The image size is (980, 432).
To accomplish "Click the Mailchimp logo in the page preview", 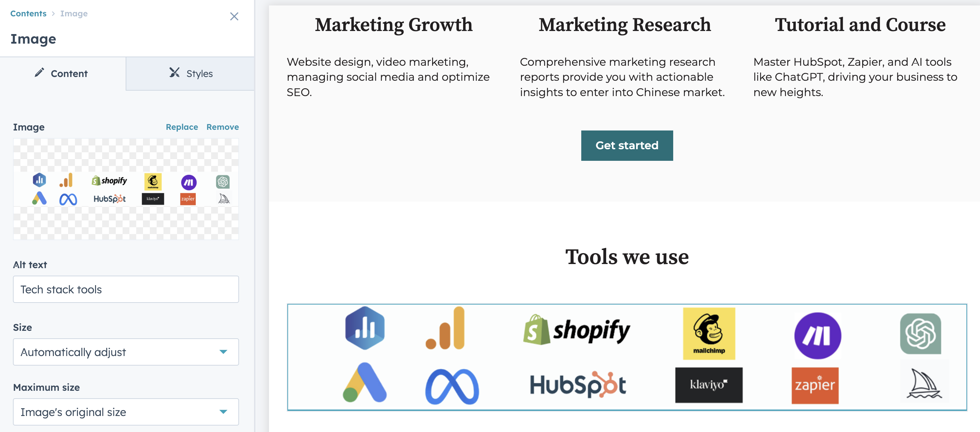I will click(709, 334).
